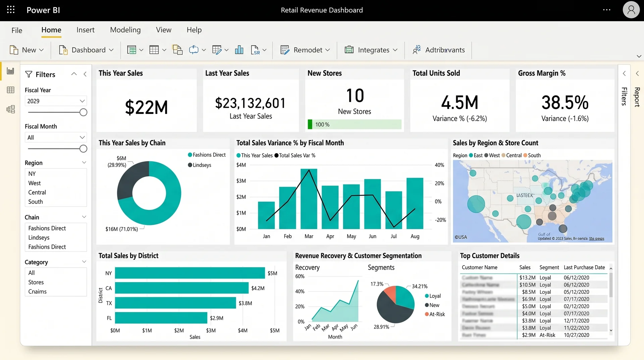Screen dimensions: 644x360
Task: Collapse the Region filter section
Action: pos(84,163)
